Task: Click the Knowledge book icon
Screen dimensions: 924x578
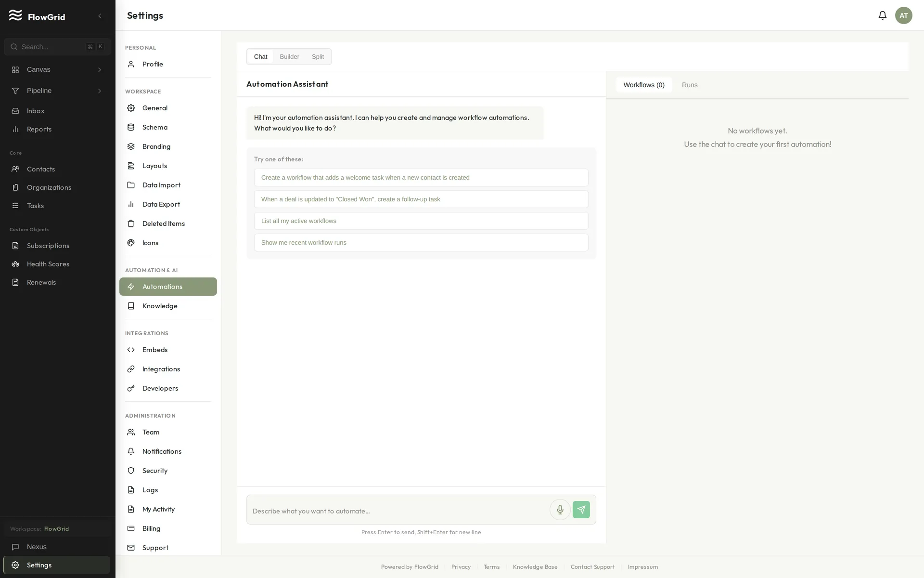Action: coord(131,306)
